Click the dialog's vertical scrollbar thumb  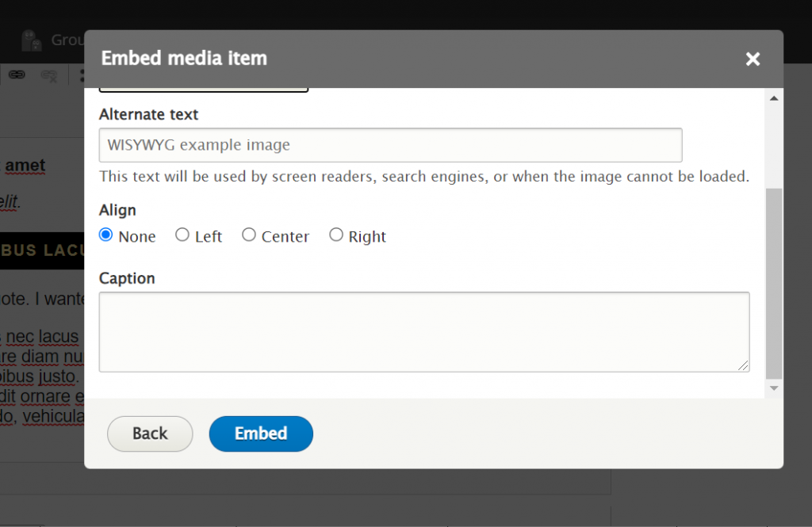pyautogui.click(x=773, y=283)
